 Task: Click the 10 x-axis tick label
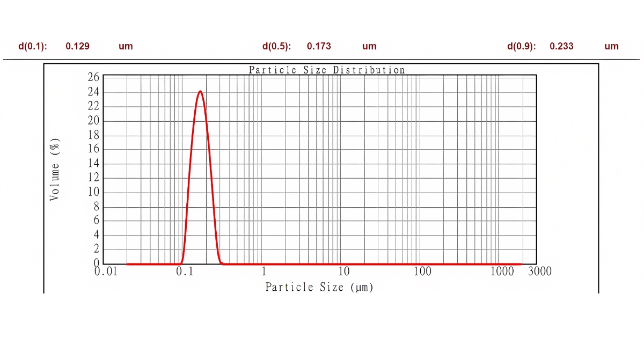coord(343,271)
